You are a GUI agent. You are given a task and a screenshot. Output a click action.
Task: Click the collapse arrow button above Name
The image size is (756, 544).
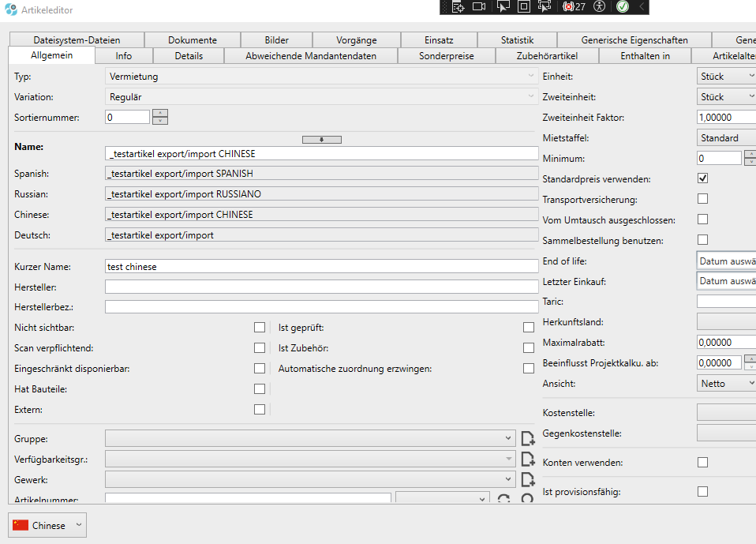(322, 140)
